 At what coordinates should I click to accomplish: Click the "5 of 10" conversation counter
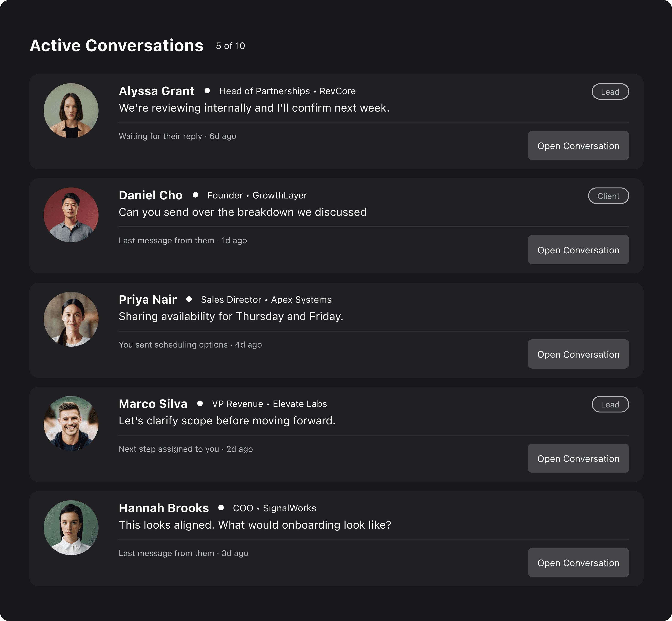point(230,46)
